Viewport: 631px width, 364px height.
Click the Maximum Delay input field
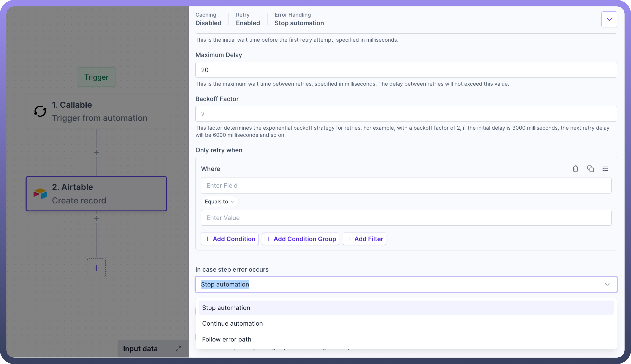click(x=406, y=70)
